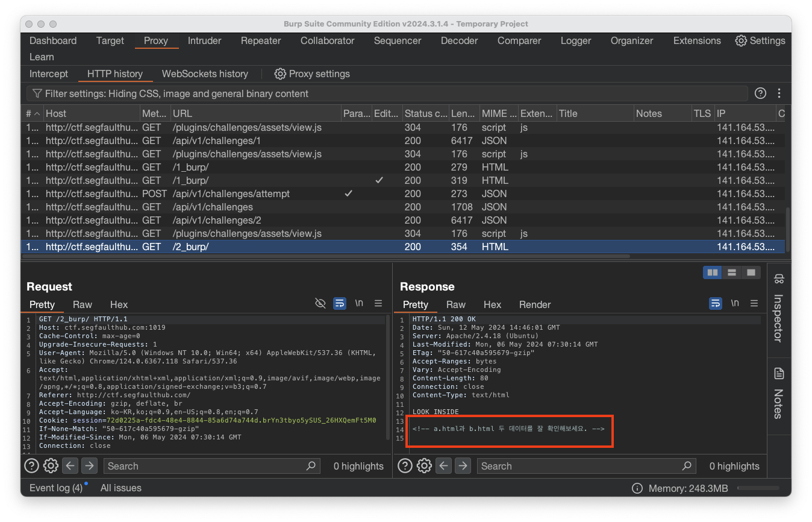Open filter help question mark icon
This screenshot has width=812, height=522.
[x=761, y=93]
